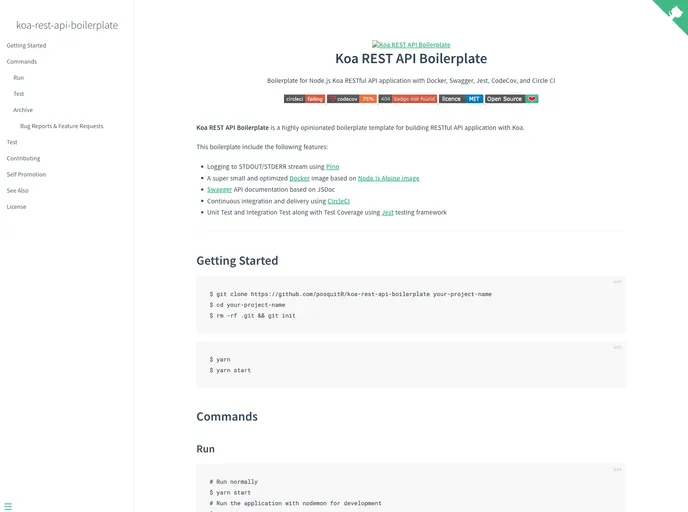The image size is (688, 512).
Task: Click the 404 badge not found badge
Action: tap(408, 99)
